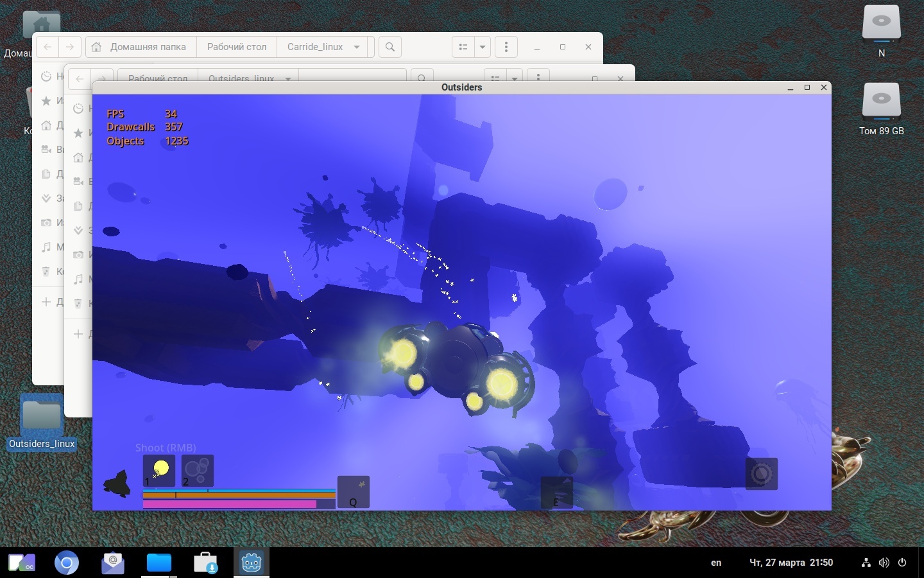Open the volume control in the system tray
This screenshot has width=924, height=578.
click(x=884, y=563)
